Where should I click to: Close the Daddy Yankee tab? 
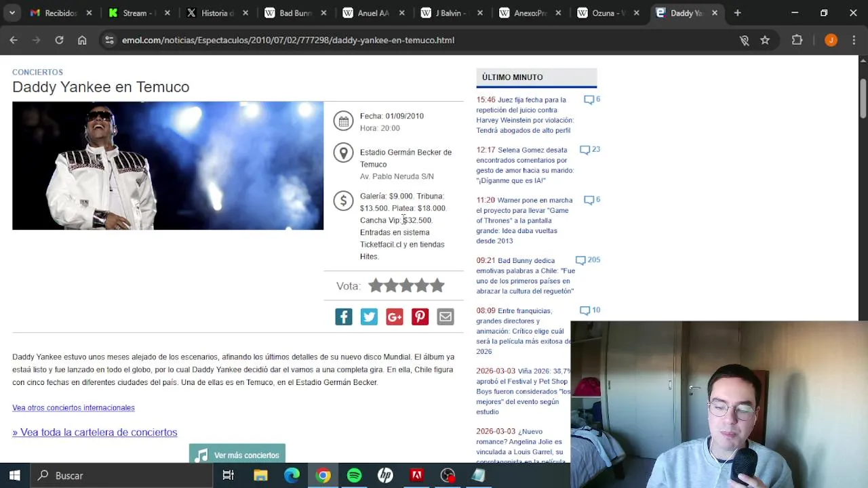(x=714, y=13)
